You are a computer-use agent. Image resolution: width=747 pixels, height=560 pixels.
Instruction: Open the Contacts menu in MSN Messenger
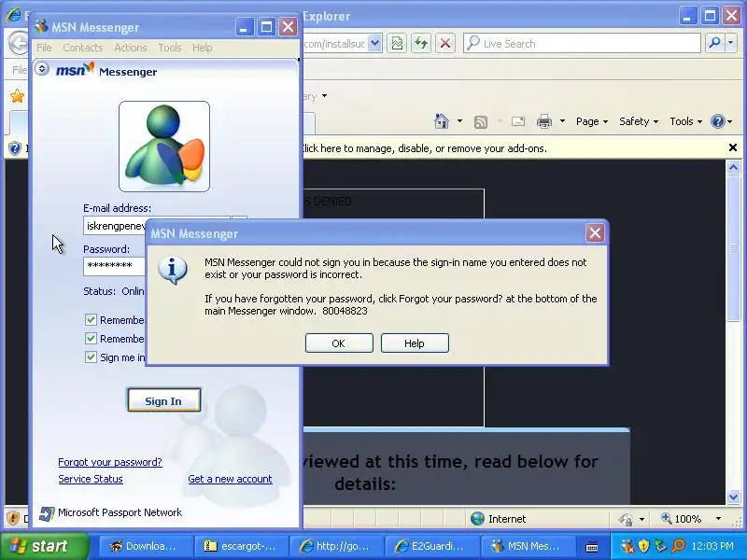(83, 48)
